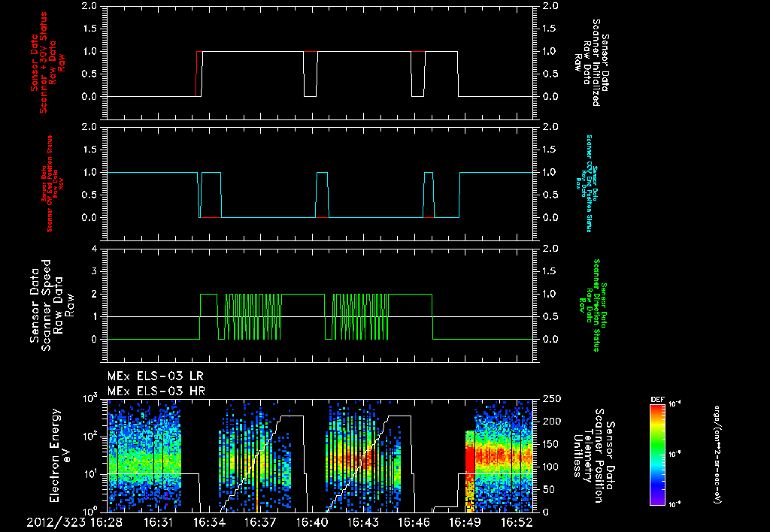Screen dimensions: 770x532
Task: Click the '2012/323 16:28' start time label
Action: coord(76,523)
